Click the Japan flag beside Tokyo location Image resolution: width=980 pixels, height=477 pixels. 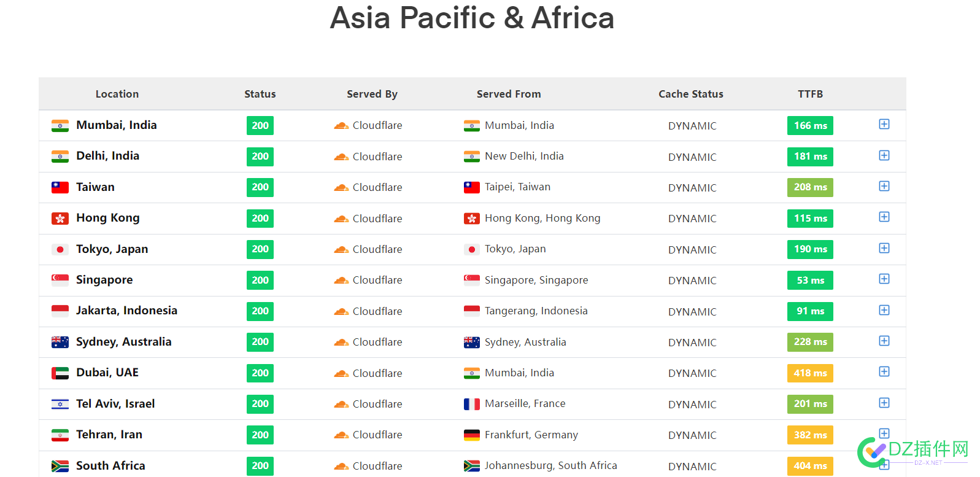60,249
